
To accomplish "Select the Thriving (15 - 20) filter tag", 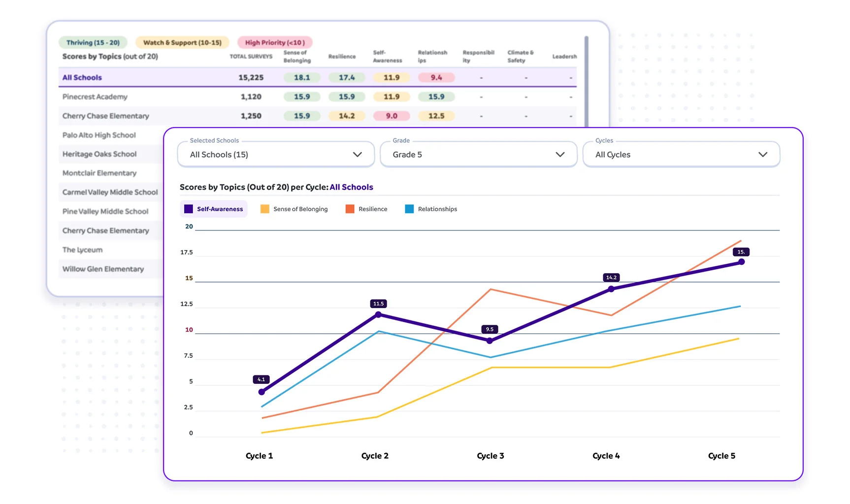I will point(93,43).
